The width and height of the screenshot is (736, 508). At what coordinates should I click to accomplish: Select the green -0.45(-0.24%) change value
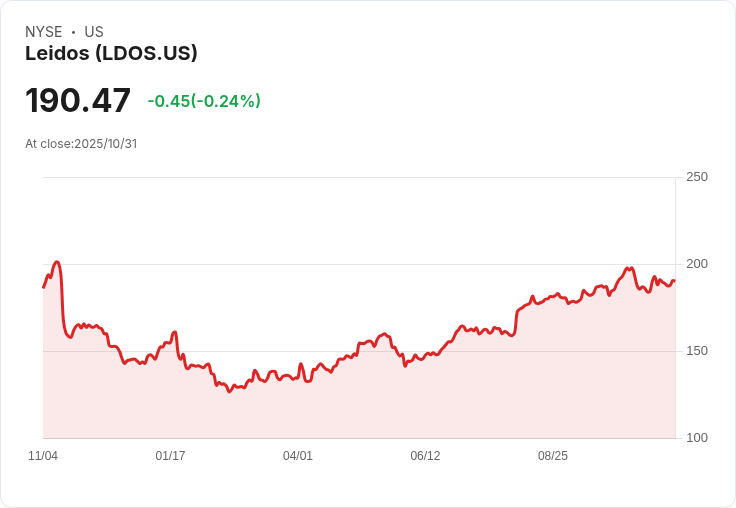[x=204, y=101]
